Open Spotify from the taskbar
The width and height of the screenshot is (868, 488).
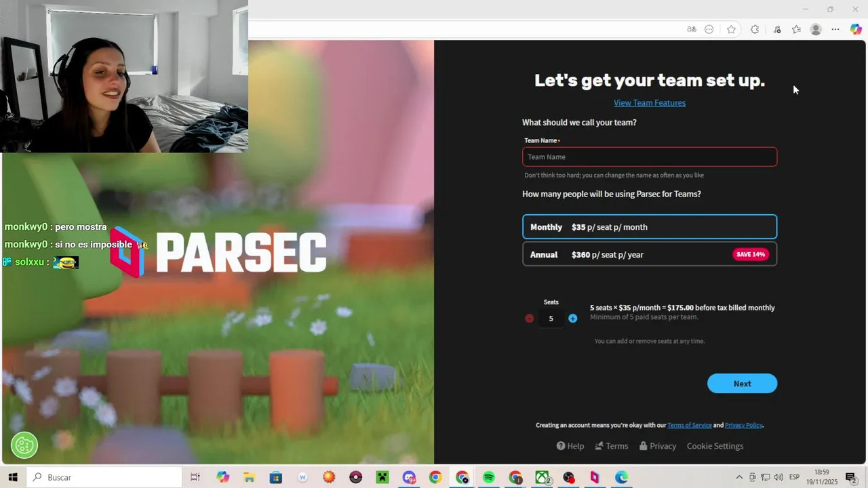tap(488, 478)
